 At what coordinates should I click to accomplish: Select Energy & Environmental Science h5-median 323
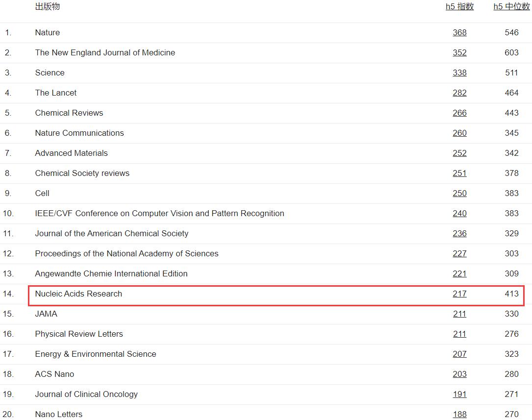[511, 354]
